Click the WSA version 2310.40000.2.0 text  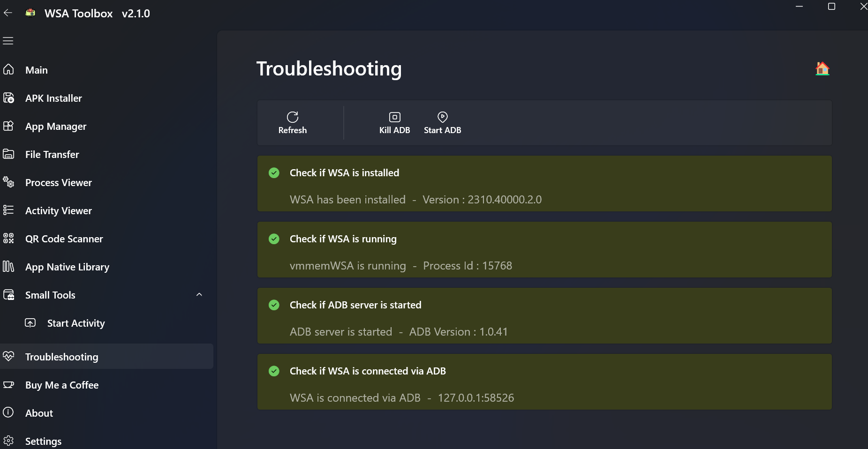(x=482, y=200)
